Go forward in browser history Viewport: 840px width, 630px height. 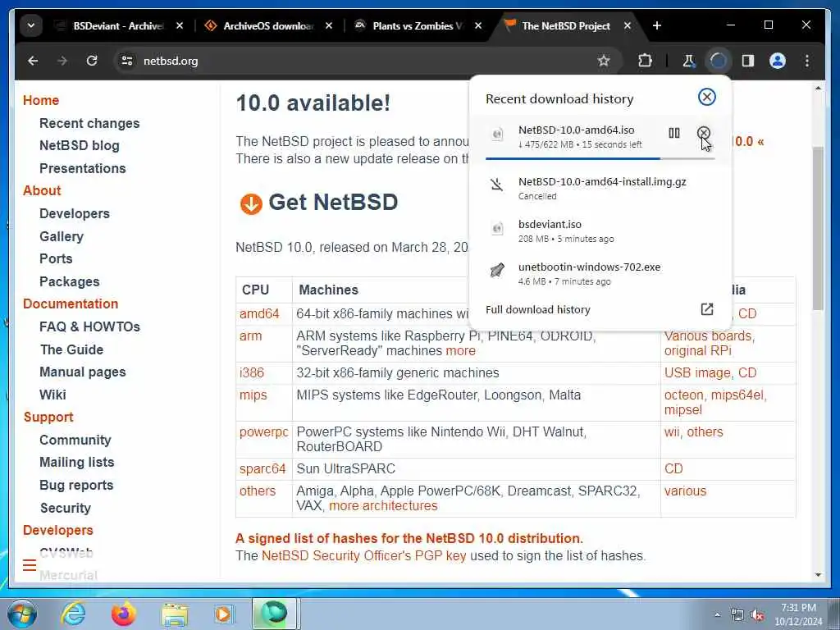[62, 61]
